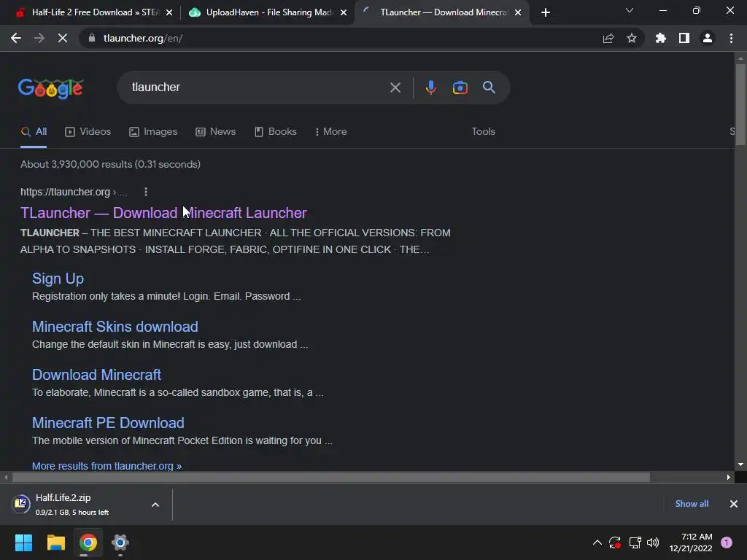Stop loading the page

(63, 38)
